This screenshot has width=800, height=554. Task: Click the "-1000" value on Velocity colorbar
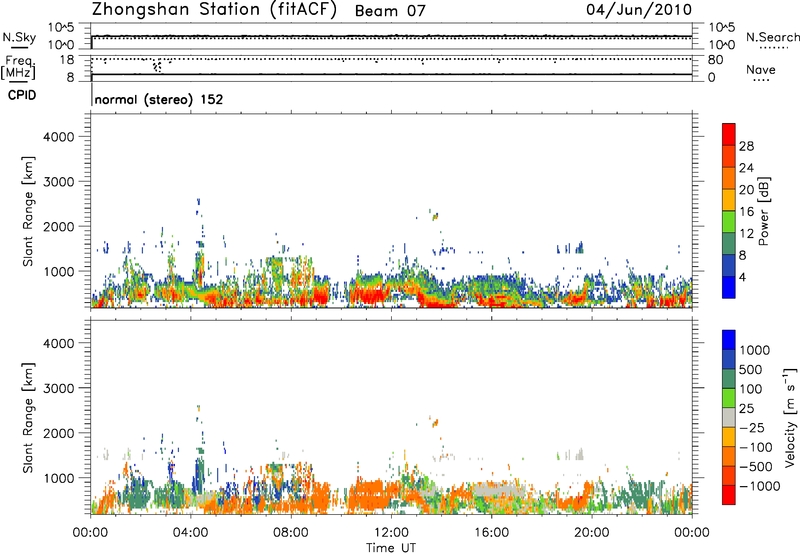pos(760,486)
